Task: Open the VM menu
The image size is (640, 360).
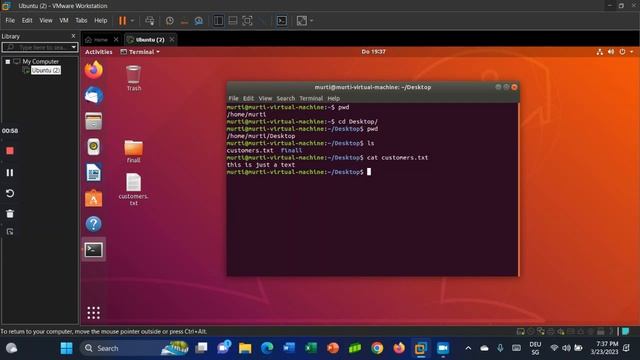Action: (64, 20)
